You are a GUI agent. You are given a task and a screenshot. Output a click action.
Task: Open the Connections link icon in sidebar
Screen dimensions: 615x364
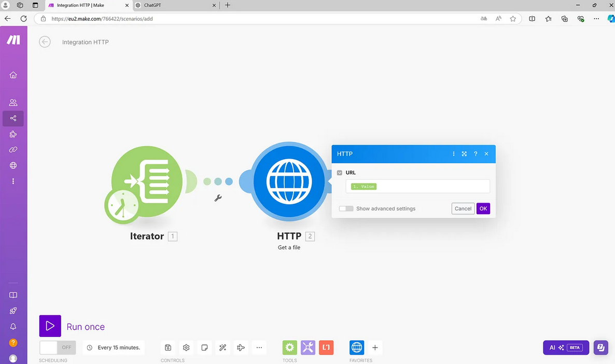[x=13, y=149]
